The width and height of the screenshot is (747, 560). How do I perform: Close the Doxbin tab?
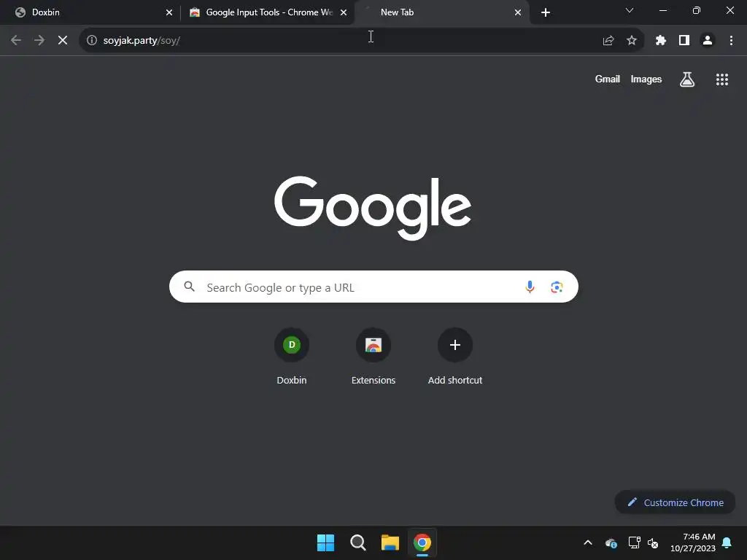click(x=169, y=12)
